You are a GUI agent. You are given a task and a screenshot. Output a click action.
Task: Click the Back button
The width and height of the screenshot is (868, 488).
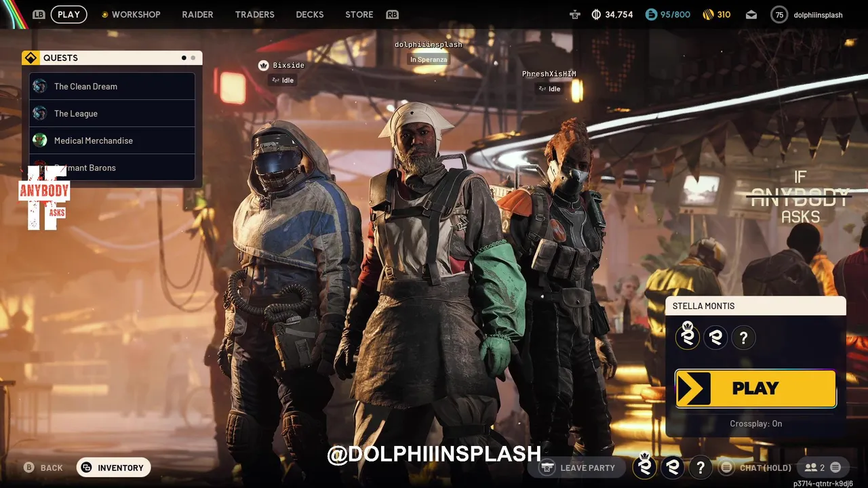43,468
